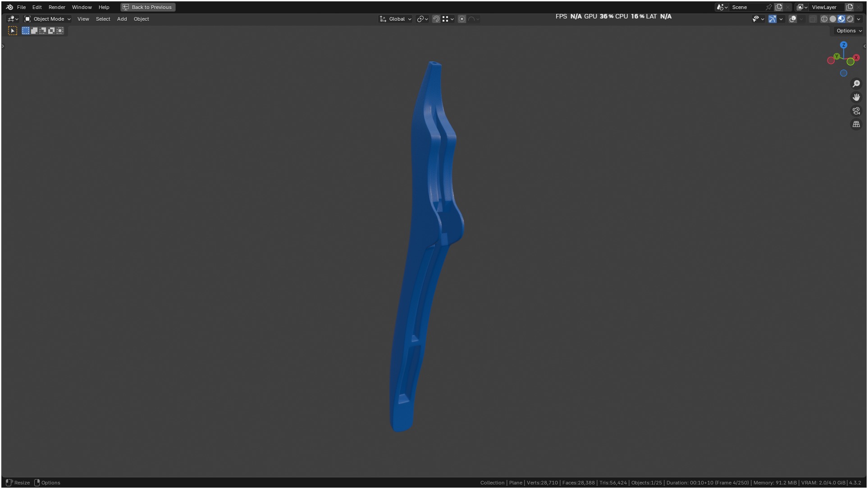The width and height of the screenshot is (868, 489).
Task: Choose the extend selection mode
Action: point(34,31)
